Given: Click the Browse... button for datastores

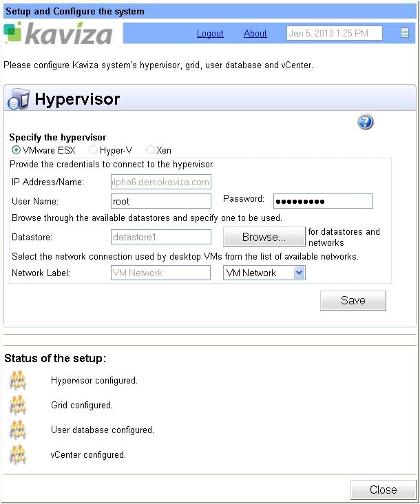Looking at the screenshot, I should (264, 237).
